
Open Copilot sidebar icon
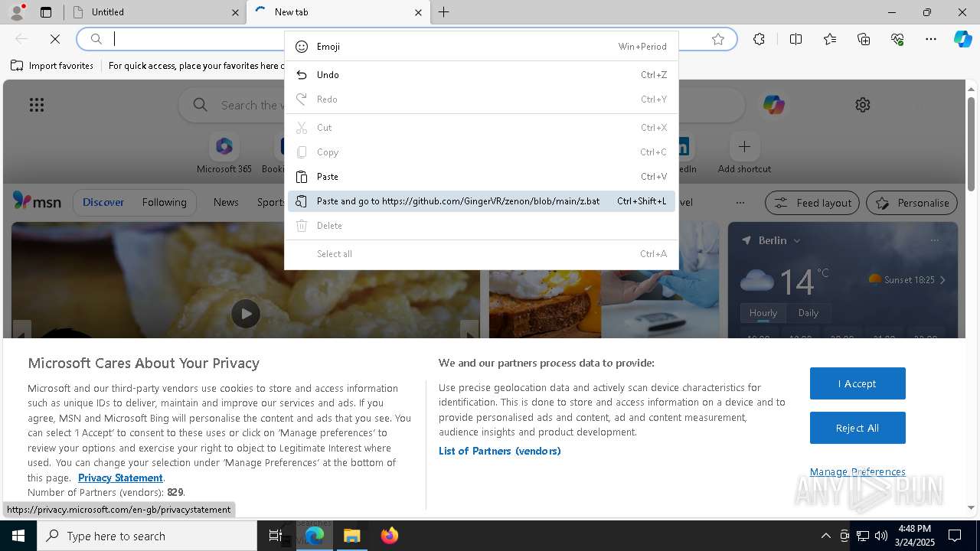point(963,39)
